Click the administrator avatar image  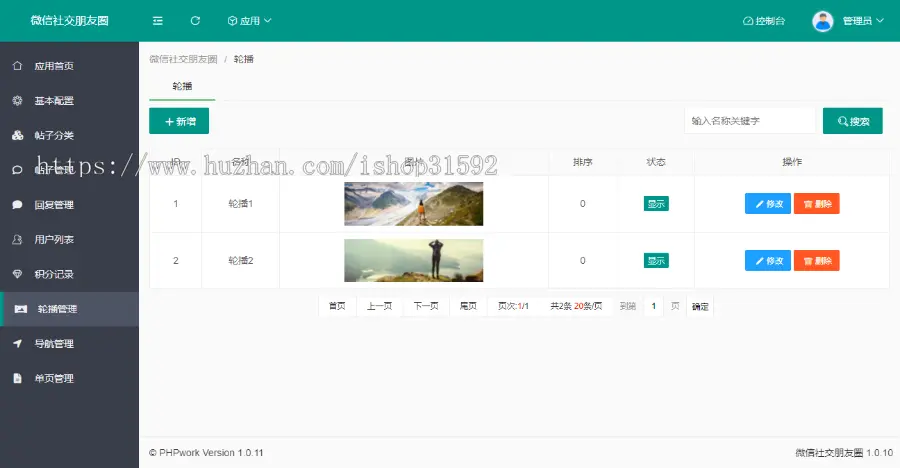823,21
